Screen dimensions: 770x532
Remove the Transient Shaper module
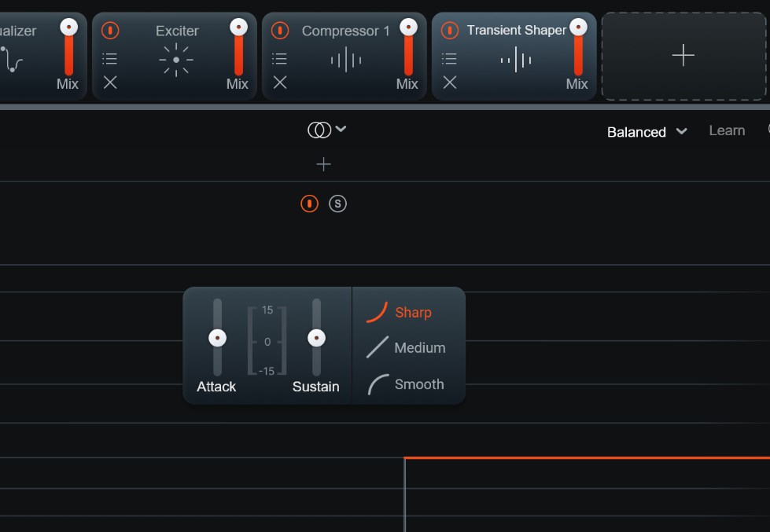click(x=449, y=83)
